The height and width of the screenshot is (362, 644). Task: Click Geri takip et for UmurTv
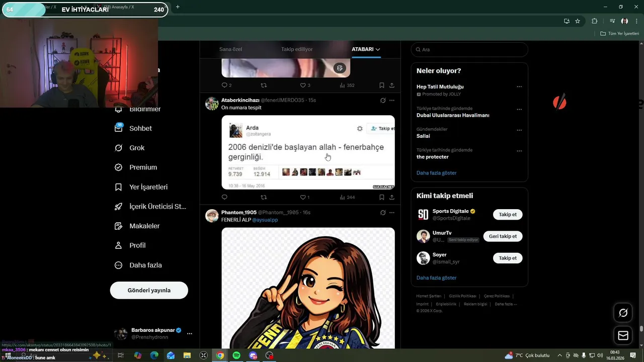click(x=503, y=236)
